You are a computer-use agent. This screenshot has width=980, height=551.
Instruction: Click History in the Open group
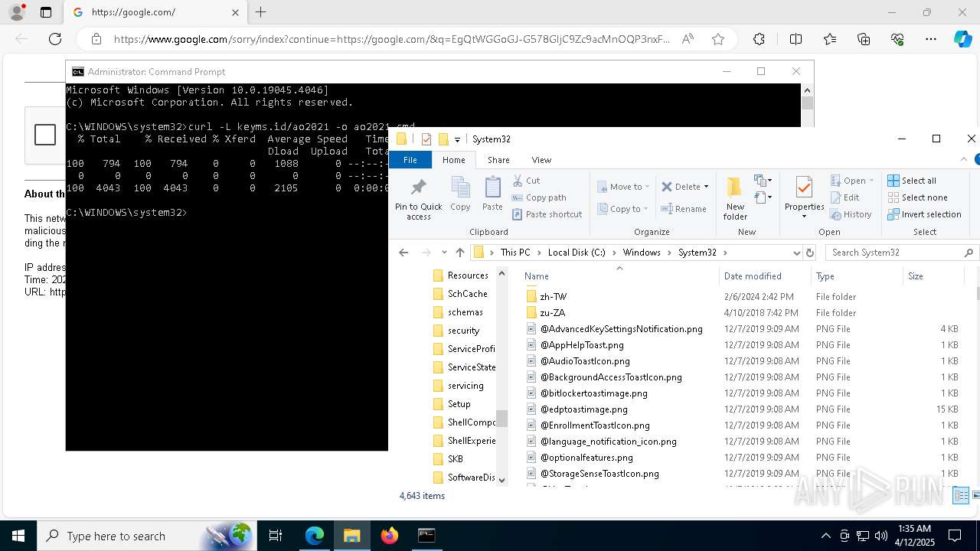851,214
